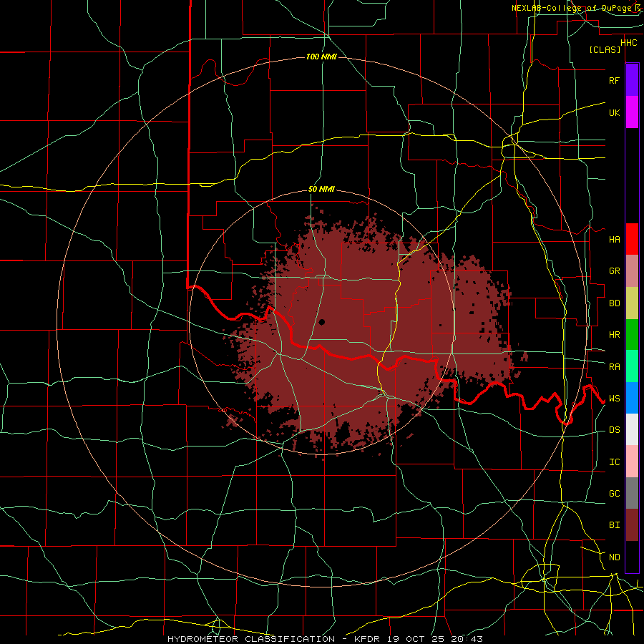Click the ND black legend swatch

(632, 557)
